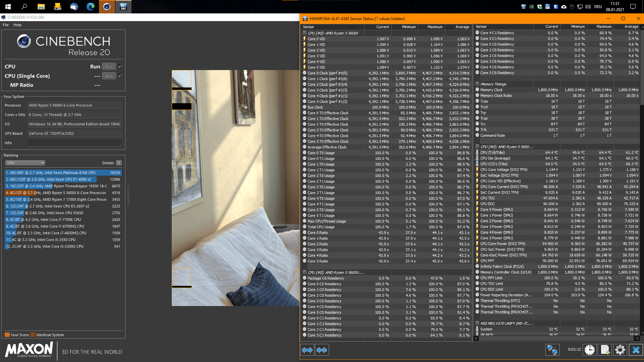
Task: Open HWiNFO 64 floppy tray icon
Action: coord(548,7)
